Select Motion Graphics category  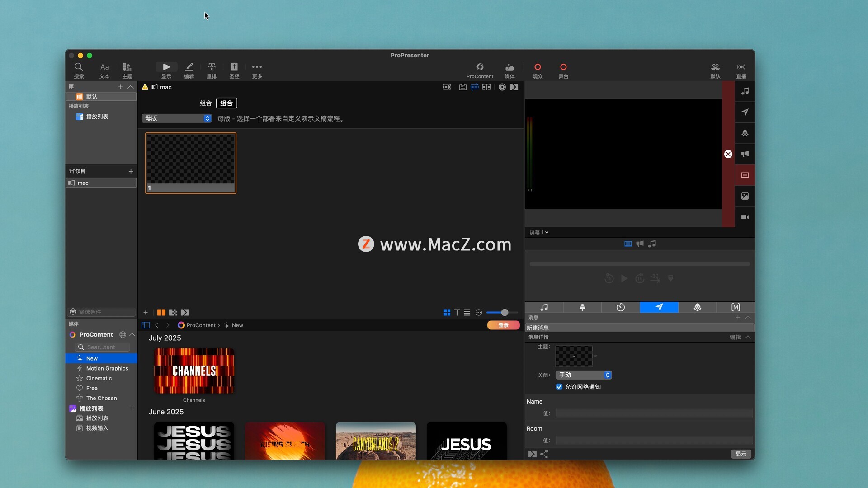point(107,368)
